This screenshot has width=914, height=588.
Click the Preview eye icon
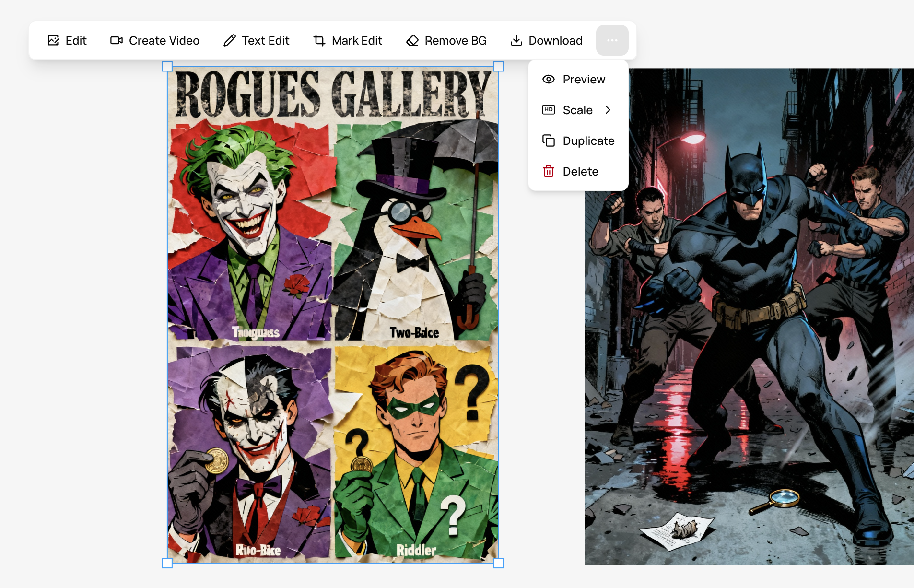tap(549, 80)
